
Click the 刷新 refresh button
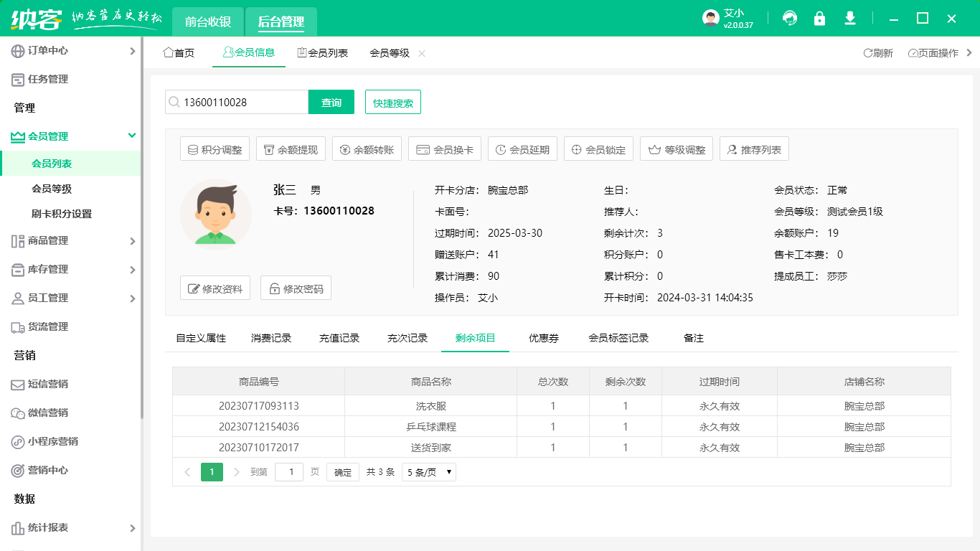pyautogui.click(x=878, y=53)
